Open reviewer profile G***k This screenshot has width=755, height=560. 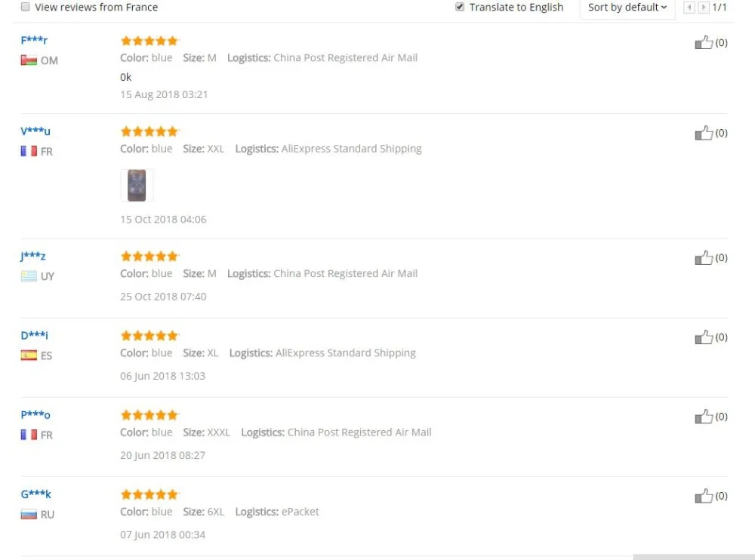pyautogui.click(x=35, y=494)
